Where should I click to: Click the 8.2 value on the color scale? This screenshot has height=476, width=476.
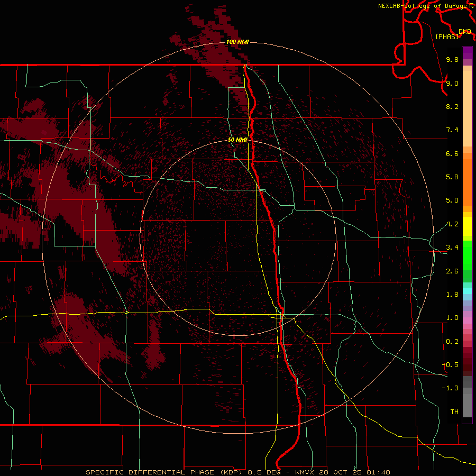[x=452, y=106]
